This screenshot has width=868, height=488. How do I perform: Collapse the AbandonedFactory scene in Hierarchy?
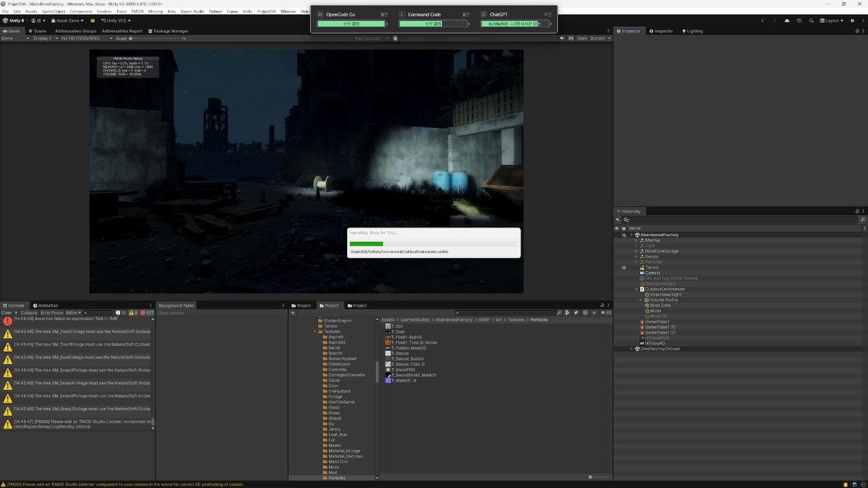[x=631, y=235]
